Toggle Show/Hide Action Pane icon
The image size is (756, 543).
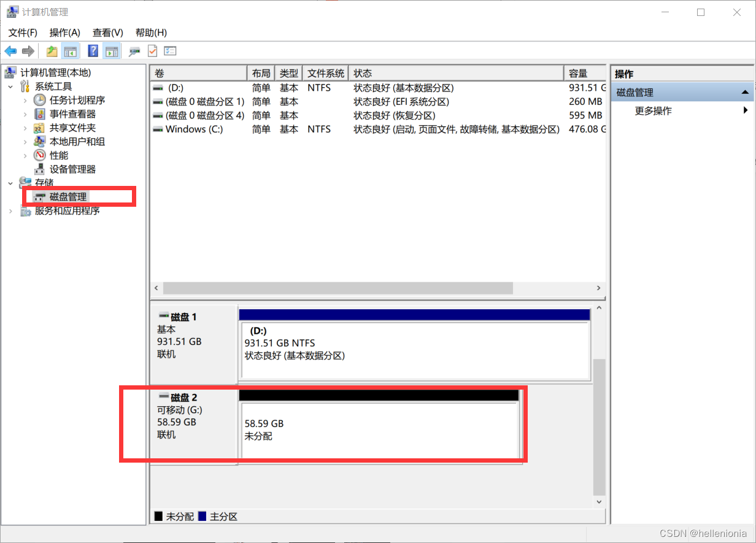tap(111, 51)
